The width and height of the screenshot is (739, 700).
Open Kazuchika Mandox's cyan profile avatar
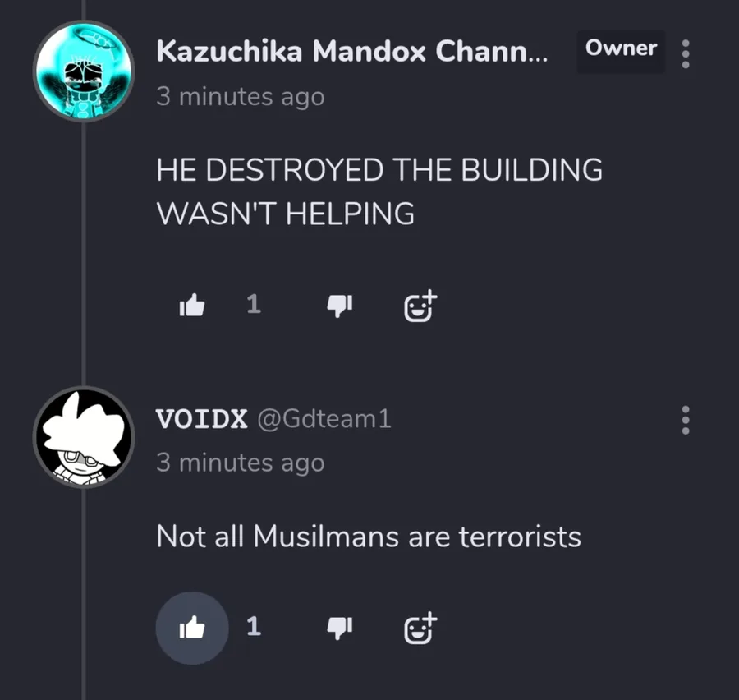coord(84,71)
